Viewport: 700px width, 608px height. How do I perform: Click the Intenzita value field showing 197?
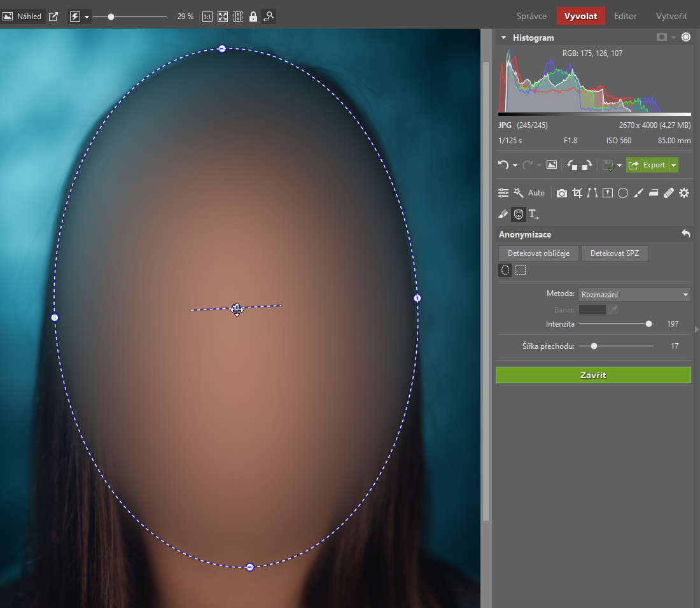click(673, 324)
